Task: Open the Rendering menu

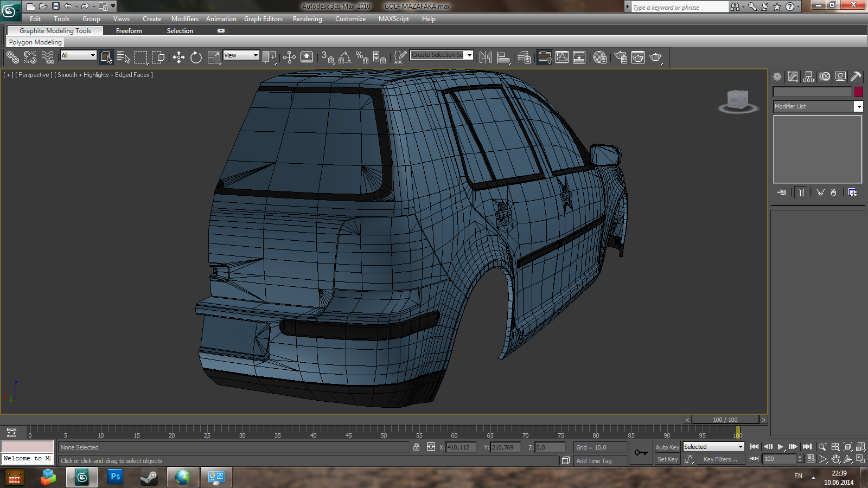Action: [x=307, y=19]
